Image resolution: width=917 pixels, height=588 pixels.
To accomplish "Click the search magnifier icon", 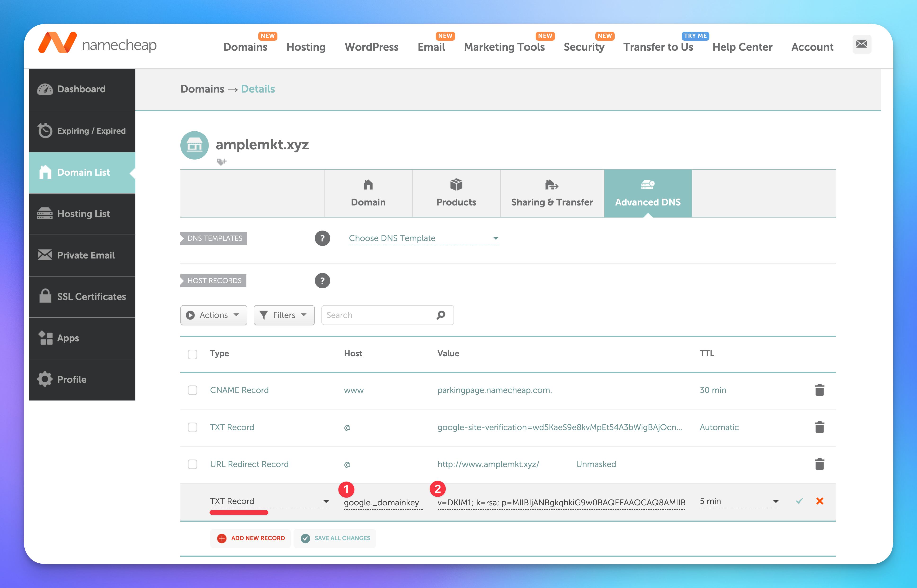I will pyautogui.click(x=441, y=315).
